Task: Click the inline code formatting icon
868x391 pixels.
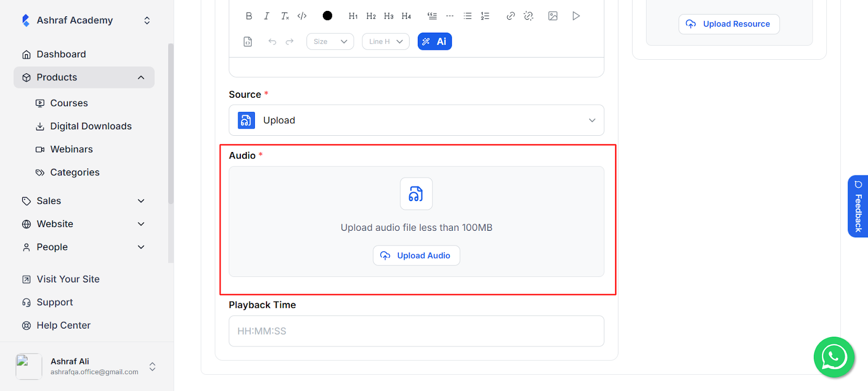Action: pyautogui.click(x=302, y=16)
